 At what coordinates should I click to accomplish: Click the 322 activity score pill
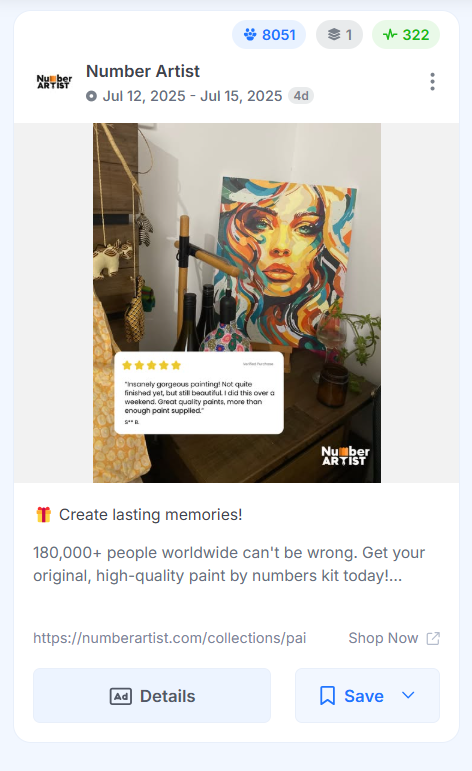(x=406, y=34)
